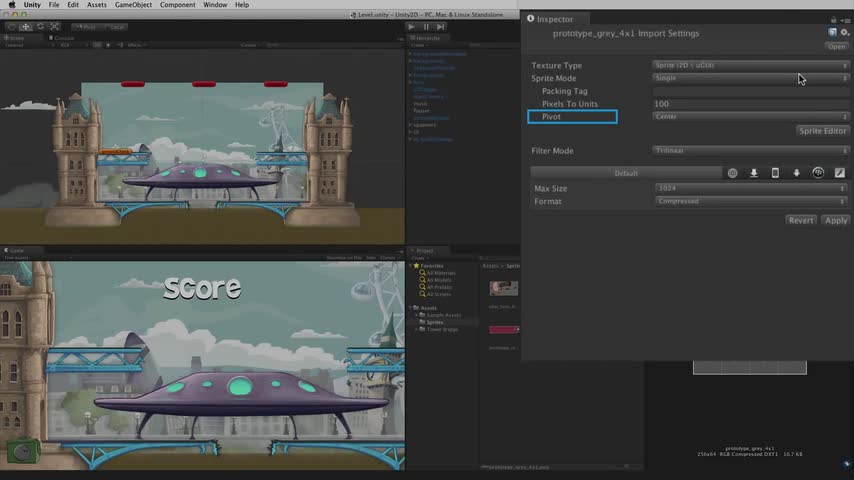Open the Help menu
Image resolution: width=854 pixels, height=480 pixels.
tap(242, 4)
